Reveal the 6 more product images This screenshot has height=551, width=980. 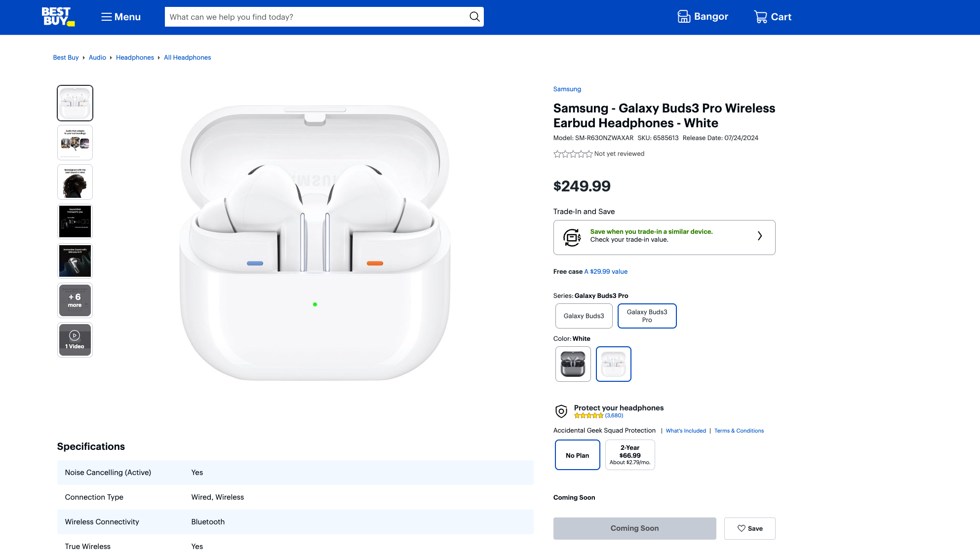pyautogui.click(x=75, y=300)
